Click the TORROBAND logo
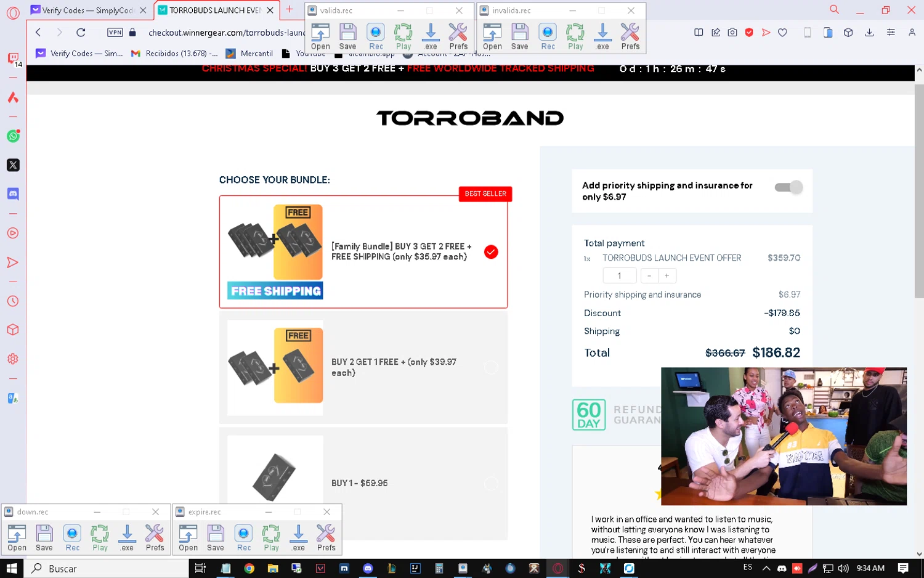The height and width of the screenshot is (578, 924). [x=470, y=118]
